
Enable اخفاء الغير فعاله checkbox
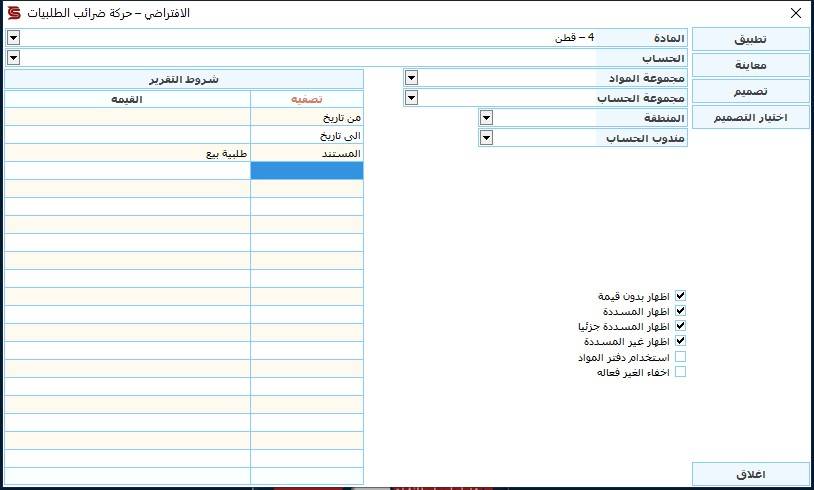point(680,372)
